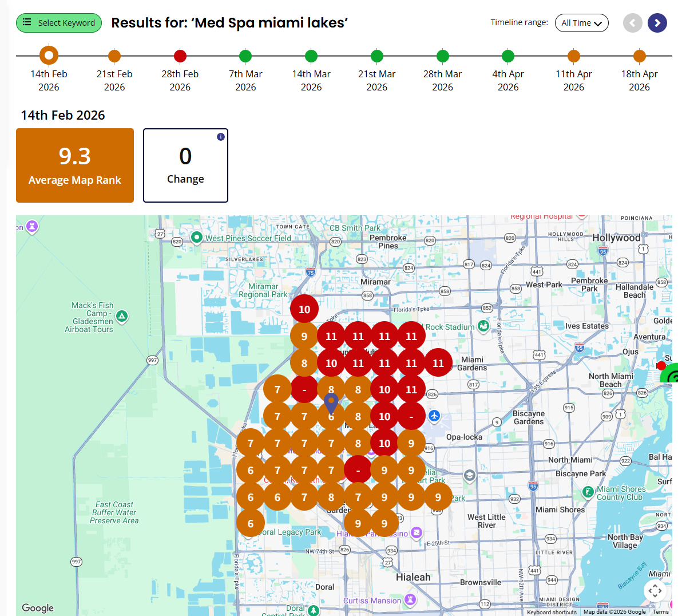Select the red 28th Feb 2026 marker
678x616 pixels.
[180, 56]
